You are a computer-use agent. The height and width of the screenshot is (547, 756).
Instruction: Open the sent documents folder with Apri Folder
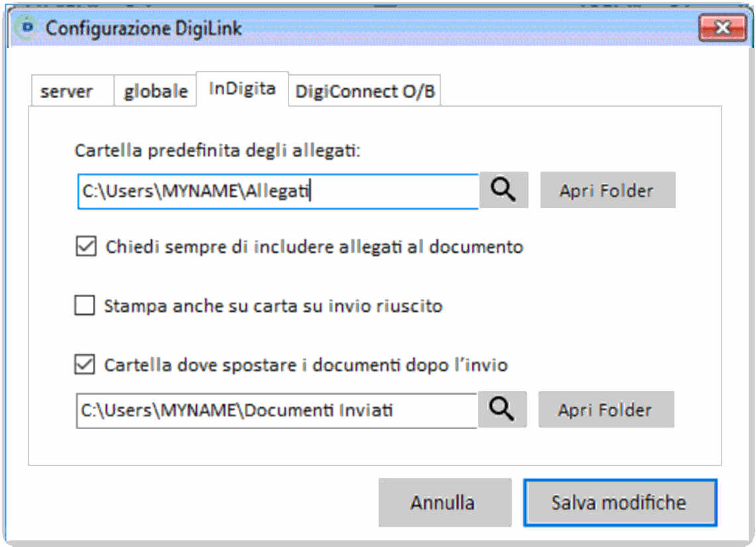point(606,410)
